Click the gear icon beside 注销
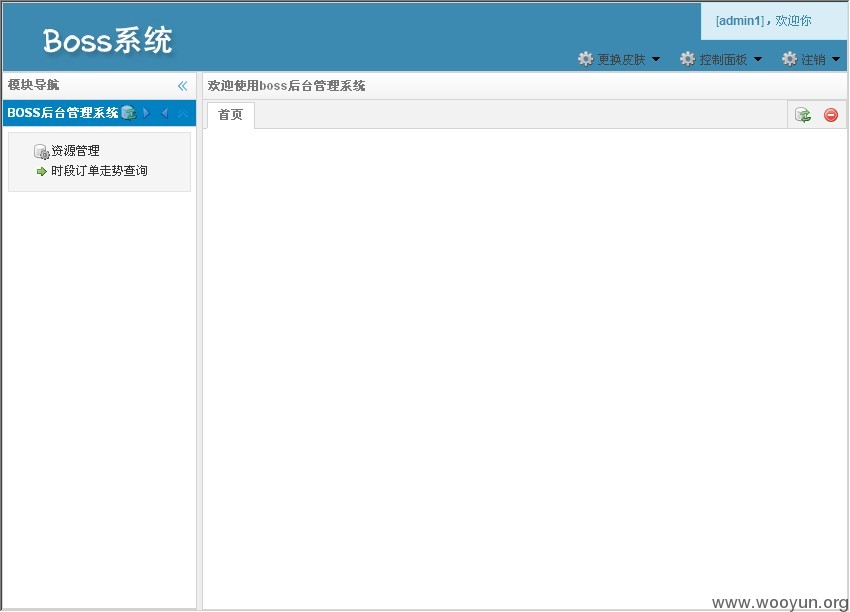Viewport: 850px width, 612px height. (x=789, y=59)
